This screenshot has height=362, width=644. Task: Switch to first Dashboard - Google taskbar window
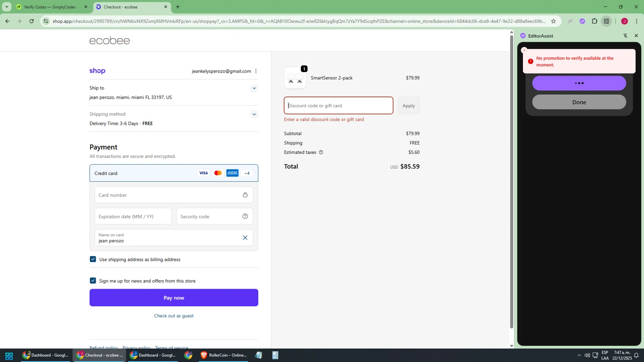(46, 355)
